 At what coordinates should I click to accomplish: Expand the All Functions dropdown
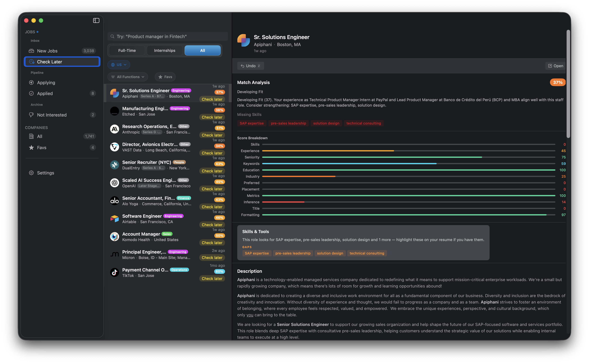(128, 77)
